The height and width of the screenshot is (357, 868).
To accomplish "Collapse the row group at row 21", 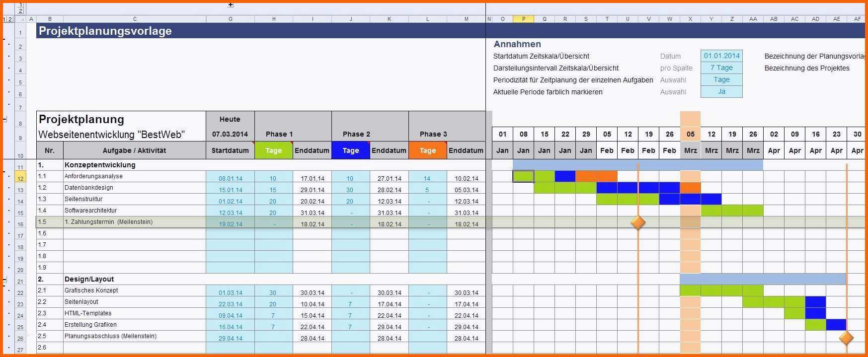I will tap(5, 280).
